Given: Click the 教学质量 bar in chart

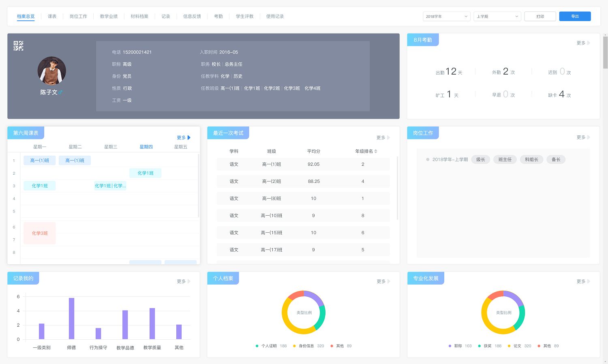Looking at the screenshot, I should [x=152, y=323].
